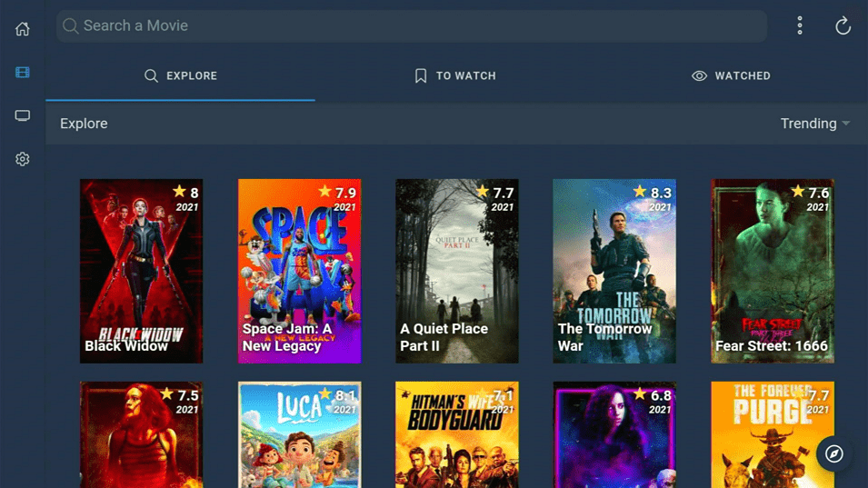Switch to the To Watch tab
Viewport: 868px width, 488px height.
(455, 75)
